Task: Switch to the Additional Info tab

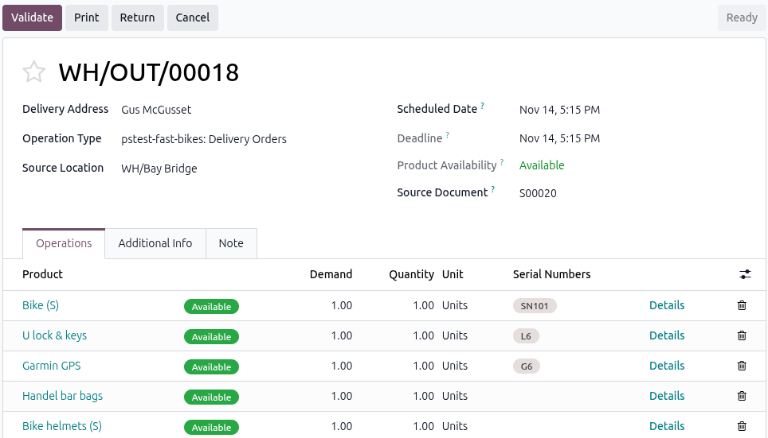Action: point(155,243)
